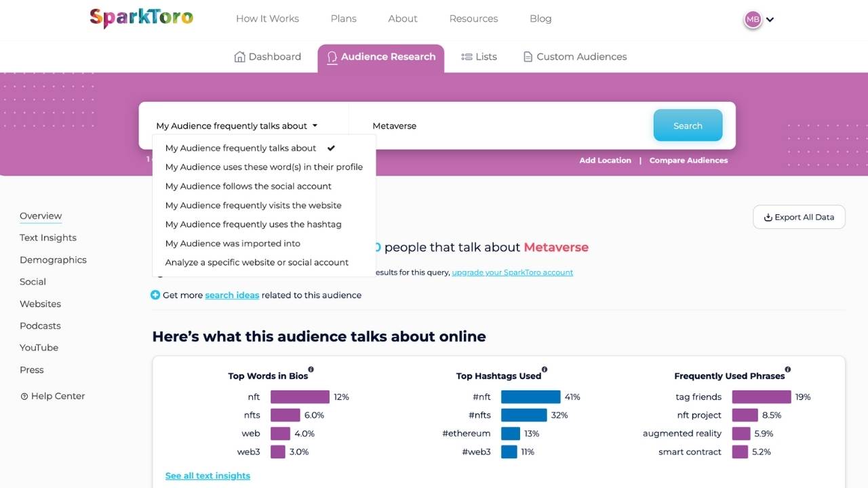The height and width of the screenshot is (488, 868).
Task: Click the 'nft project' phrase label
Action: click(699, 415)
